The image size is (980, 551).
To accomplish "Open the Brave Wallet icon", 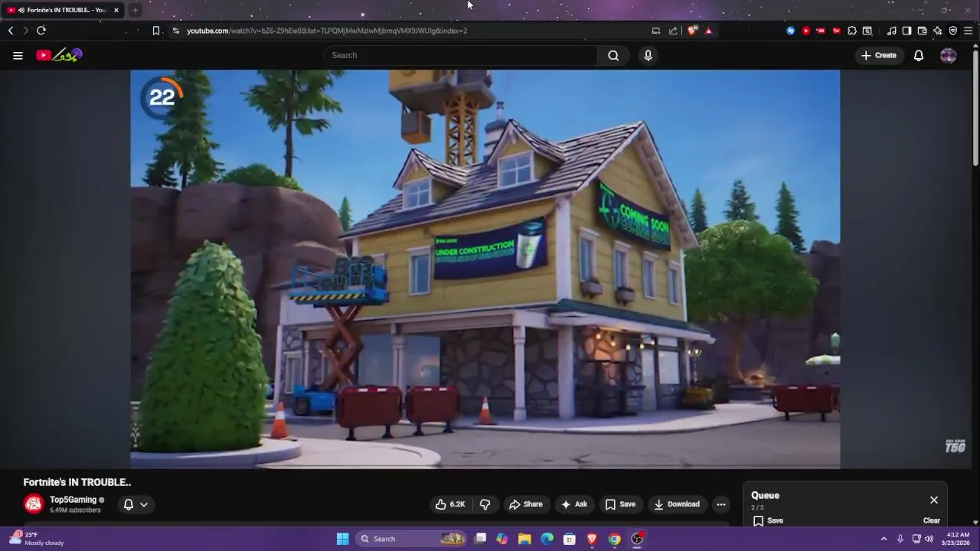I will coord(923,31).
